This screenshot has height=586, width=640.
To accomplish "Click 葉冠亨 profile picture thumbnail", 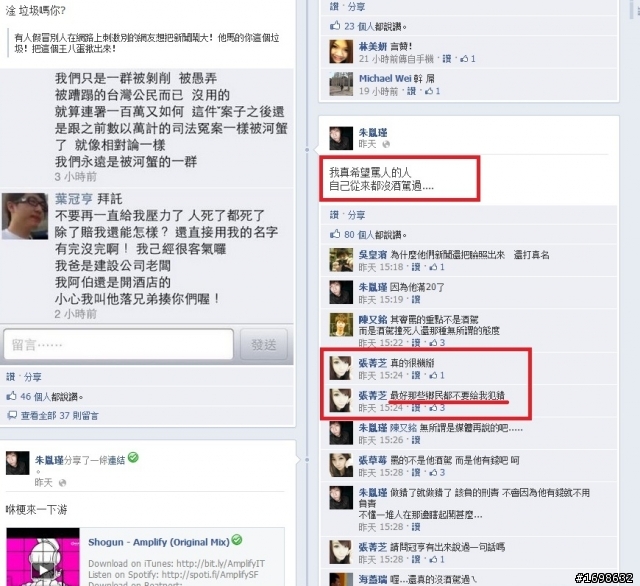I will tap(25, 216).
